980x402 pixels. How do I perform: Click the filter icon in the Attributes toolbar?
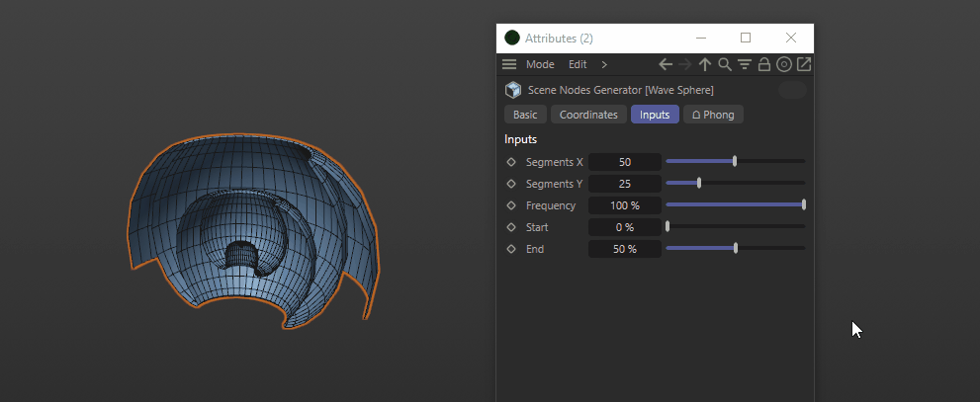[x=745, y=64]
